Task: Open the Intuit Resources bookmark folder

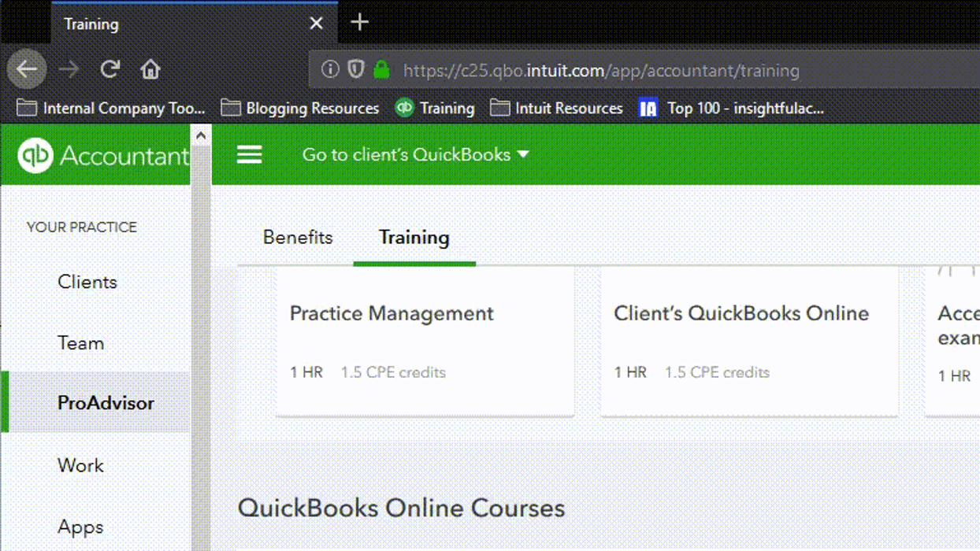Action: pos(556,108)
